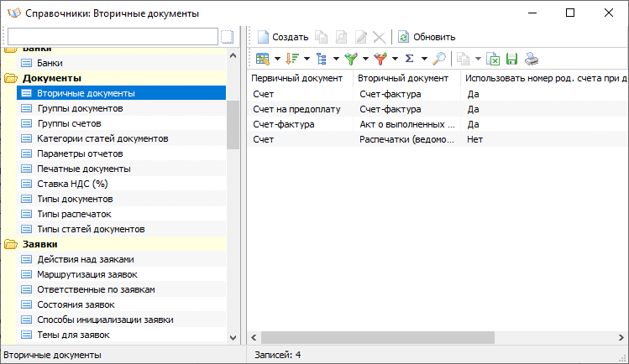This screenshot has height=364, width=629.
Task: Expand dropdown next to table settings icon
Action: [x=277, y=59]
